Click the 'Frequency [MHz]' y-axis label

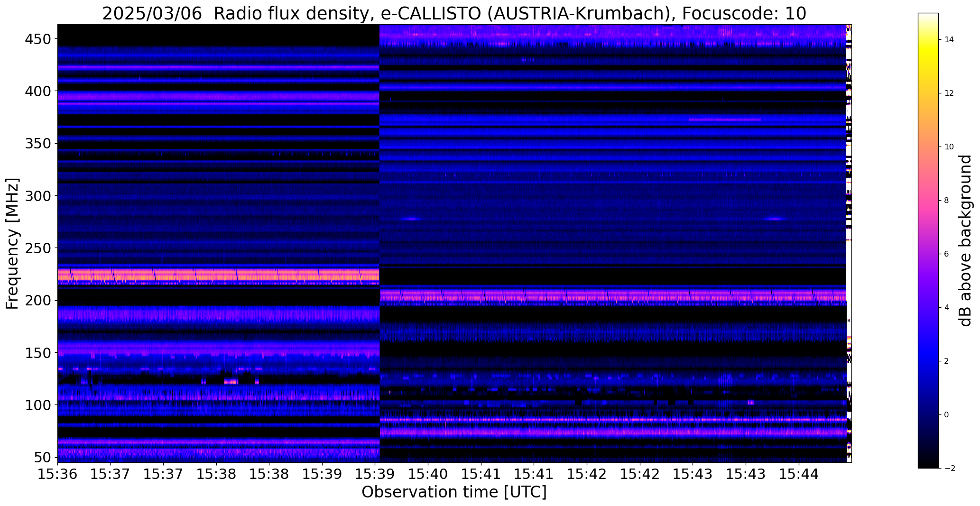click(12, 244)
